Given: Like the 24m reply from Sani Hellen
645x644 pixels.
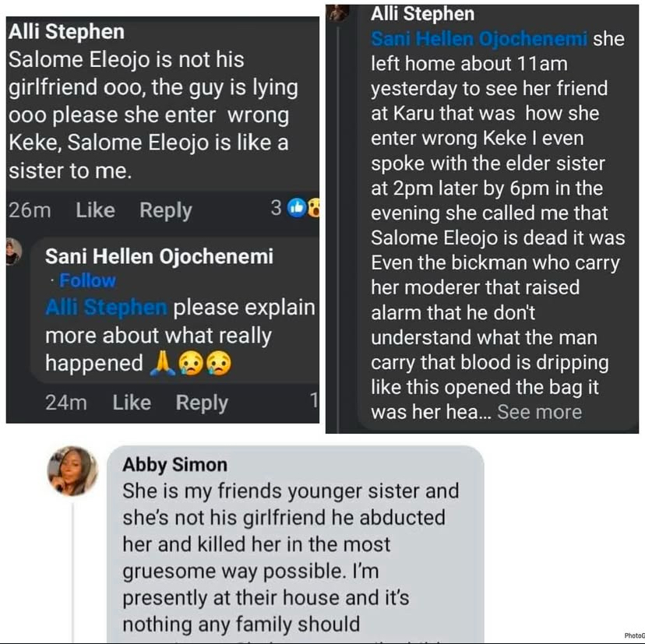Looking at the screenshot, I should tap(132, 403).
